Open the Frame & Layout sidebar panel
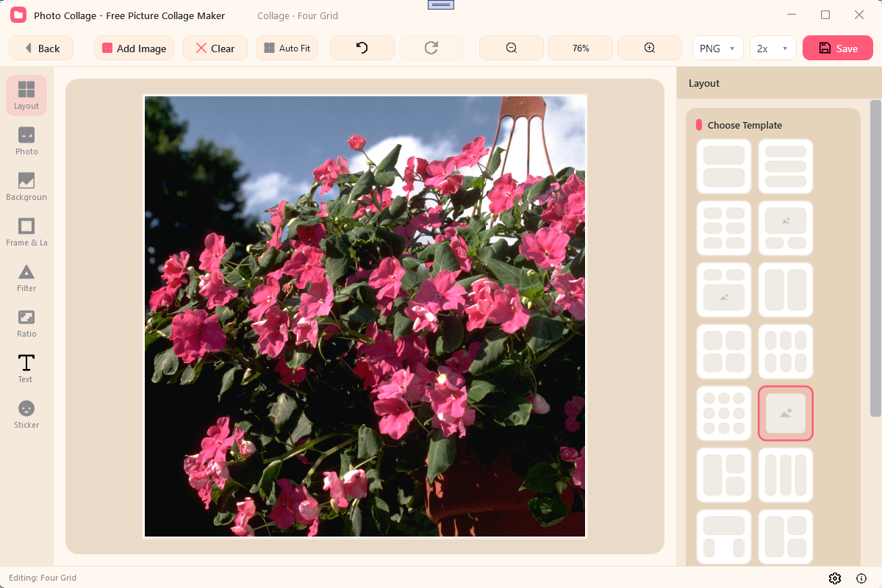The image size is (882, 588). (x=26, y=232)
